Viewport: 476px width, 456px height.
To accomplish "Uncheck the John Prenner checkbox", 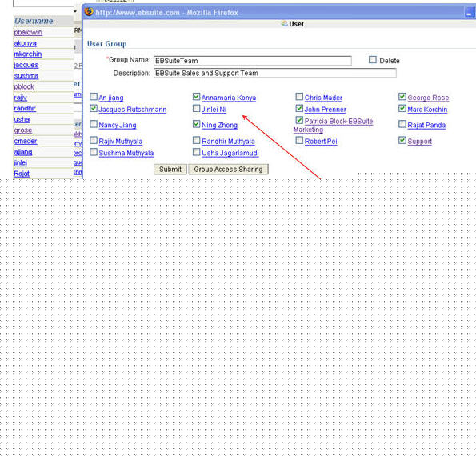I will [299, 108].
